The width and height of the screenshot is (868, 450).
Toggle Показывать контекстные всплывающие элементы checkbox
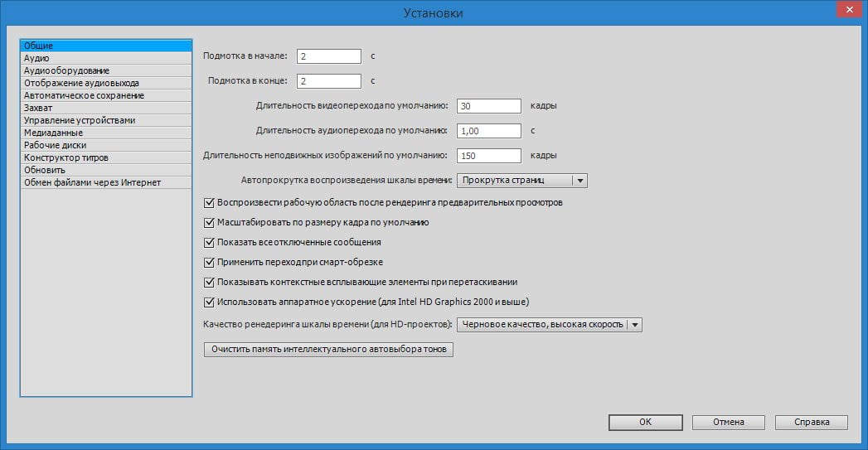209,283
